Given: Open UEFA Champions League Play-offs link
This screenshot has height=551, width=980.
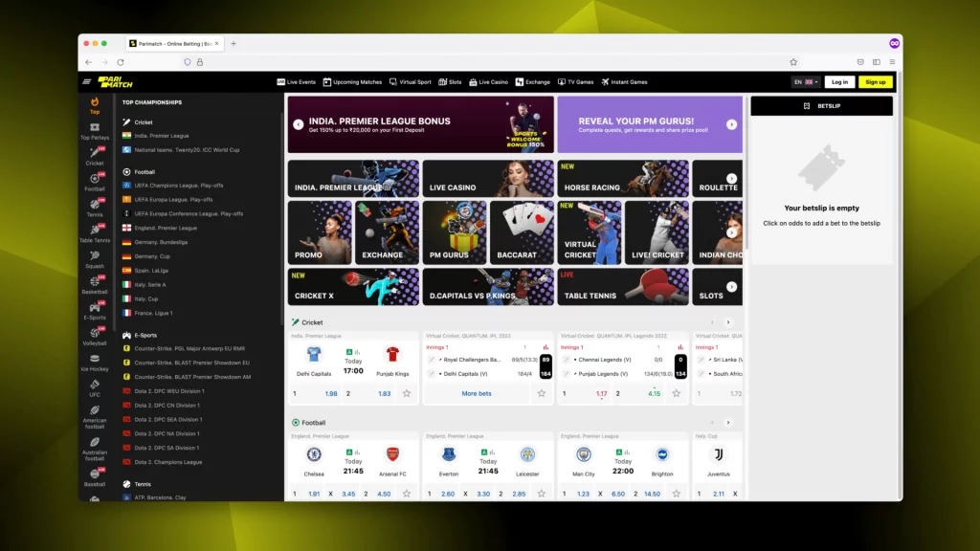Looking at the screenshot, I should pyautogui.click(x=179, y=186).
